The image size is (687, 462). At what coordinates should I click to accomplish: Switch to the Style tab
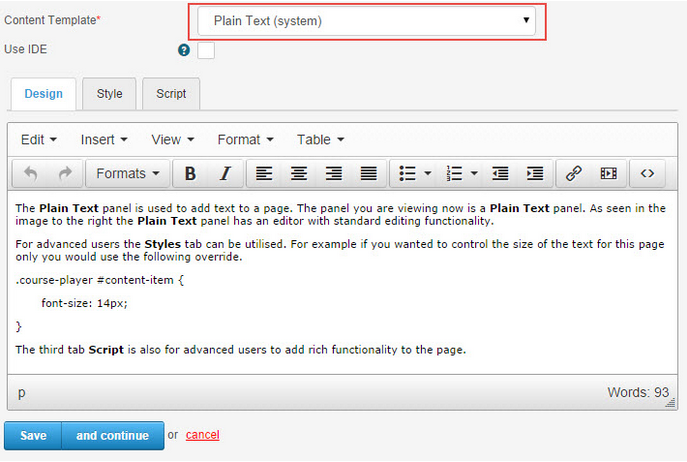[109, 94]
